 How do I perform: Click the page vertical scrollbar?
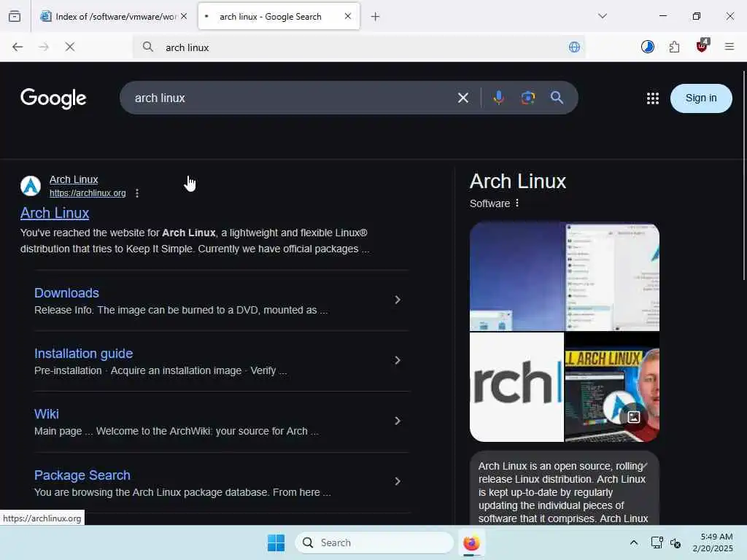743,175
